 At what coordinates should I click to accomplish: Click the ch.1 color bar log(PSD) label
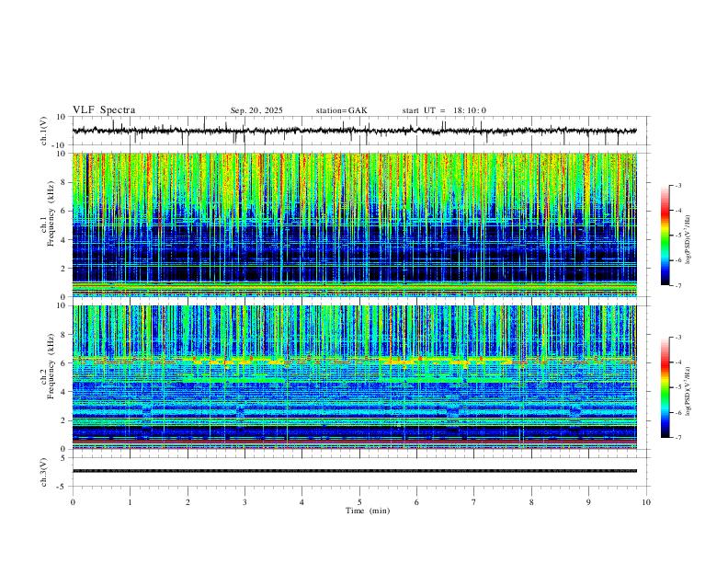click(x=688, y=239)
